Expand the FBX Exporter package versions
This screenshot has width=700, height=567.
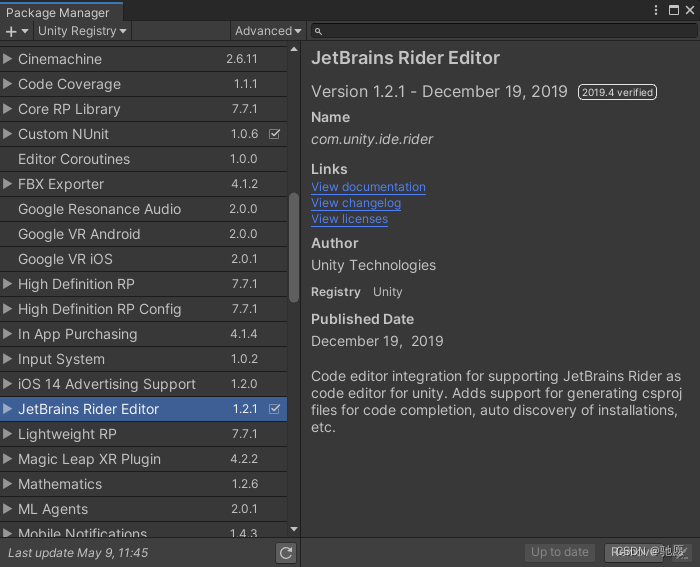tap(7, 183)
